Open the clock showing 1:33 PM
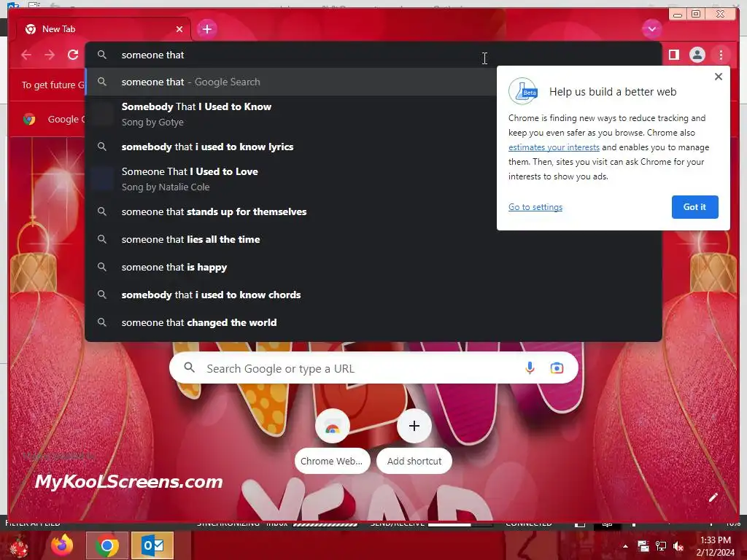747x560 pixels. (x=716, y=545)
